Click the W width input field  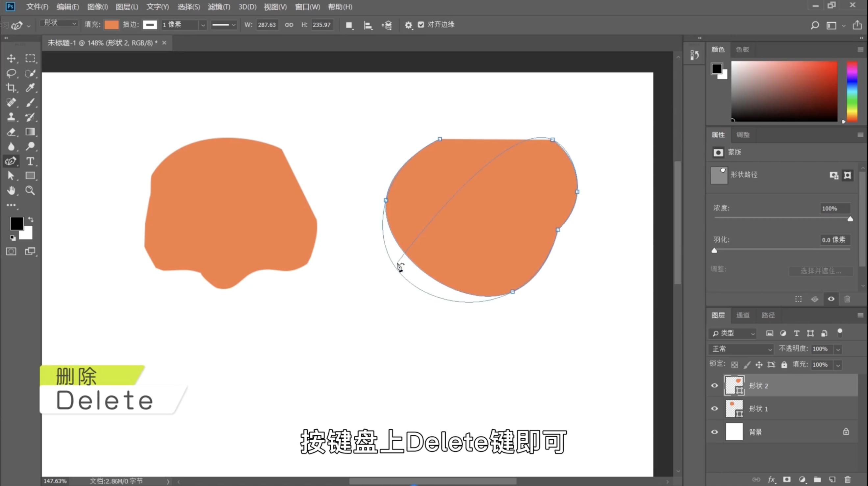pyautogui.click(x=267, y=25)
